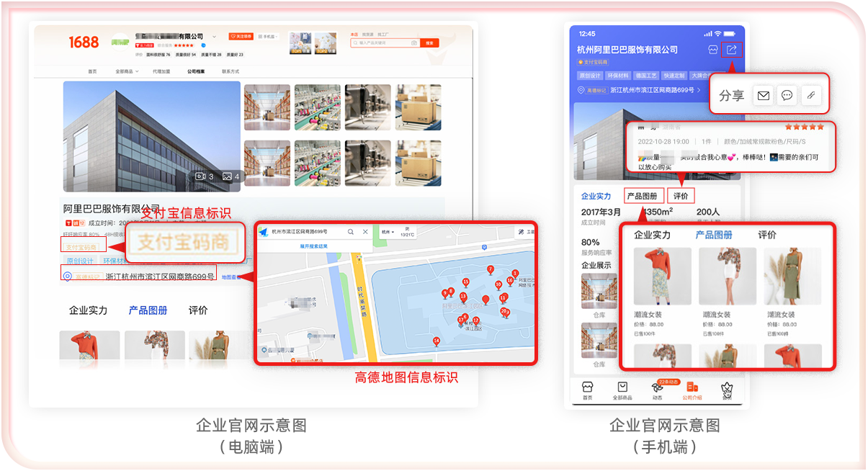Click the 1688 logo on desktop page
This screenshot has width=868, height=471.
coord(84,42)
